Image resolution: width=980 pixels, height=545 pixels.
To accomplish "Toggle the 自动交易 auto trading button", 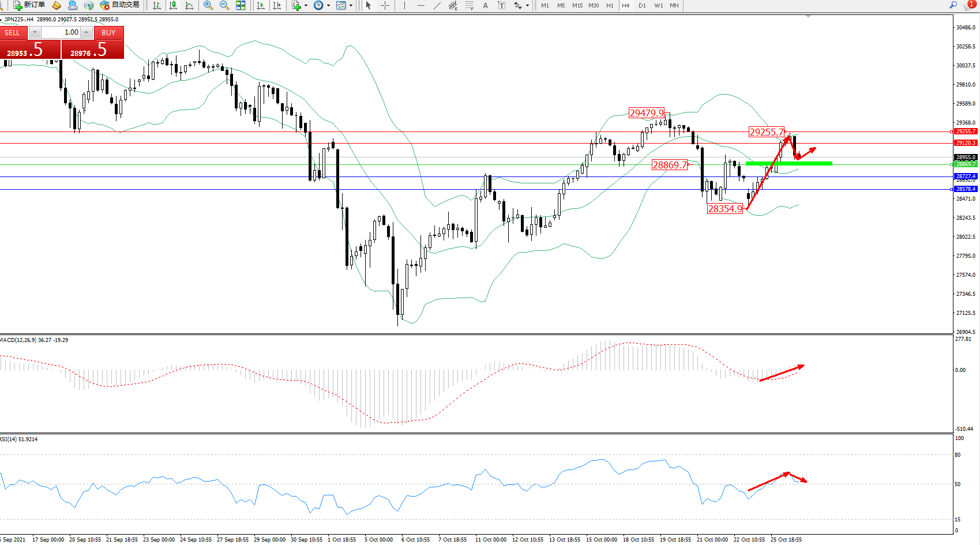I will [119, 5].
